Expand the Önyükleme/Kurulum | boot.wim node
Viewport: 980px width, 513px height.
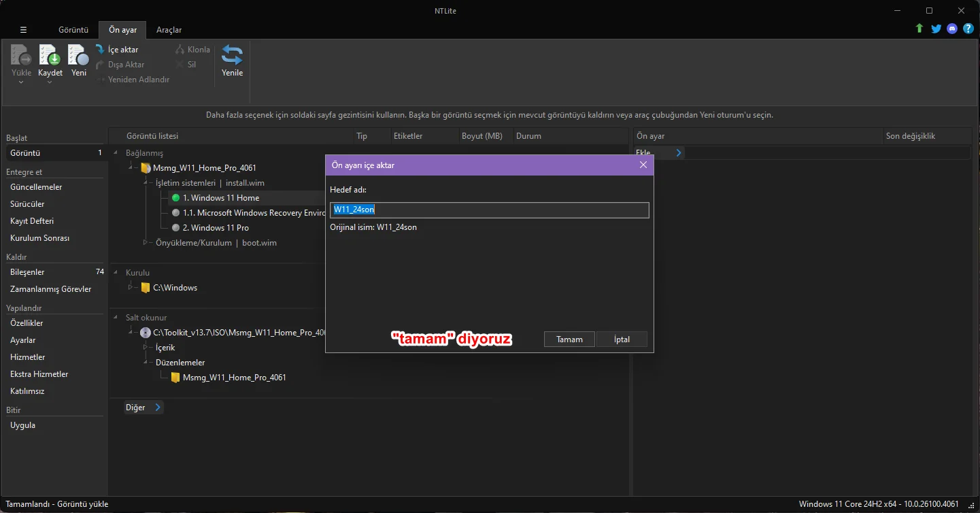[146, 243]
